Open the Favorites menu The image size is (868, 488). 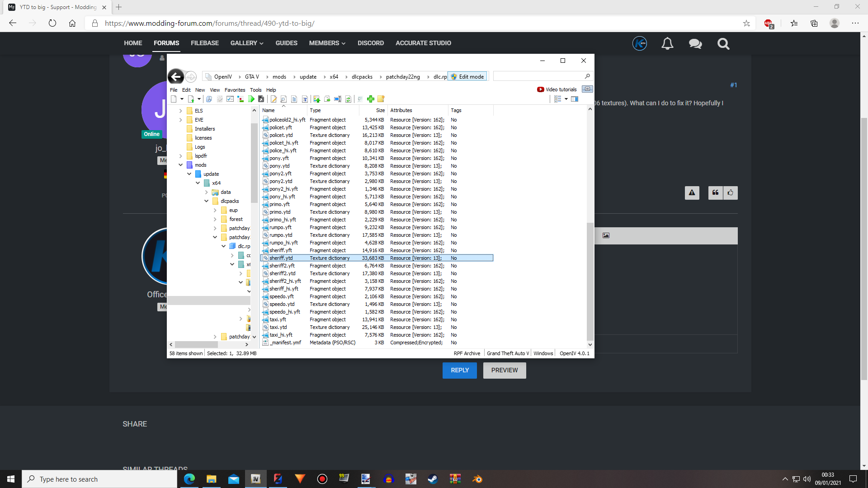point(235,90)
